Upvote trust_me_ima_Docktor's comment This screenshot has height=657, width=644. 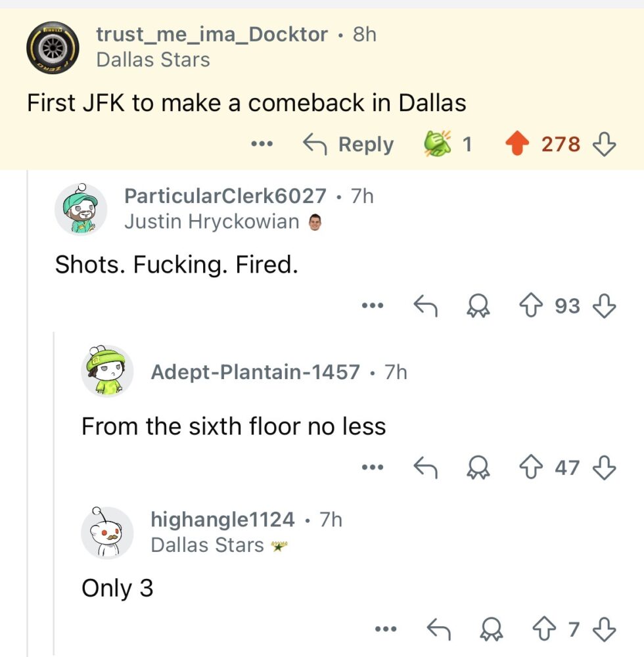click(517, 144)
